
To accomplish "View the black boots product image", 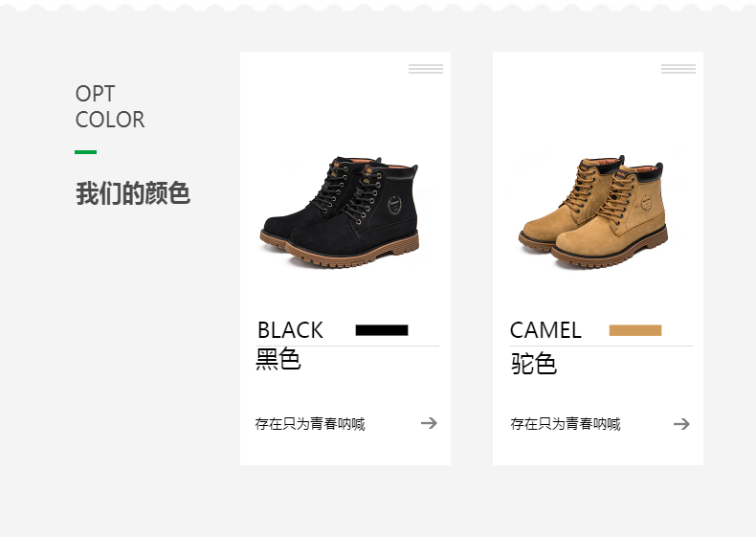I will point(340,212).
